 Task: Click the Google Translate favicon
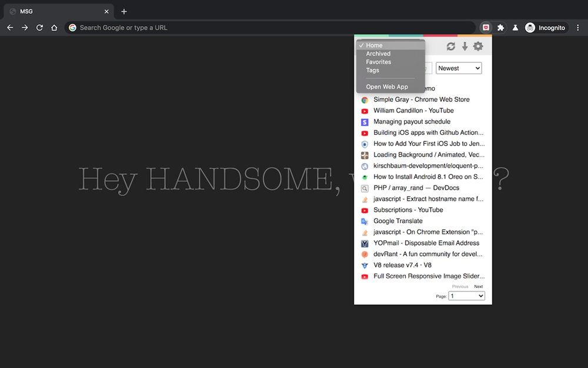click(365, 221)
